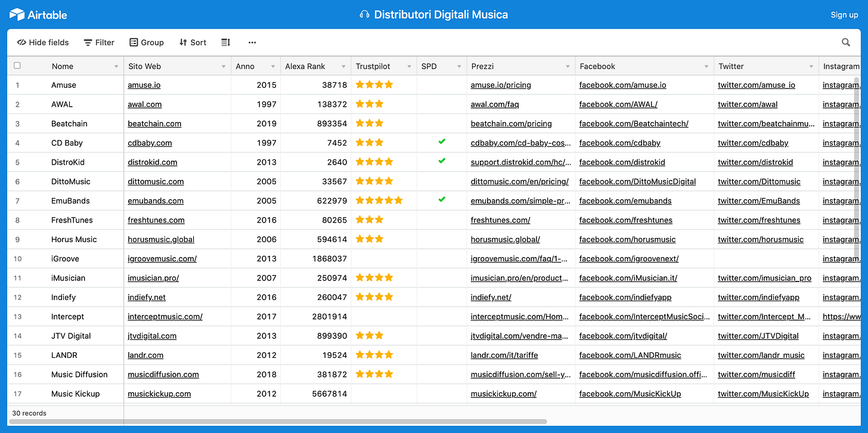Click the headphones icon beside the title

tap(364, 15)
